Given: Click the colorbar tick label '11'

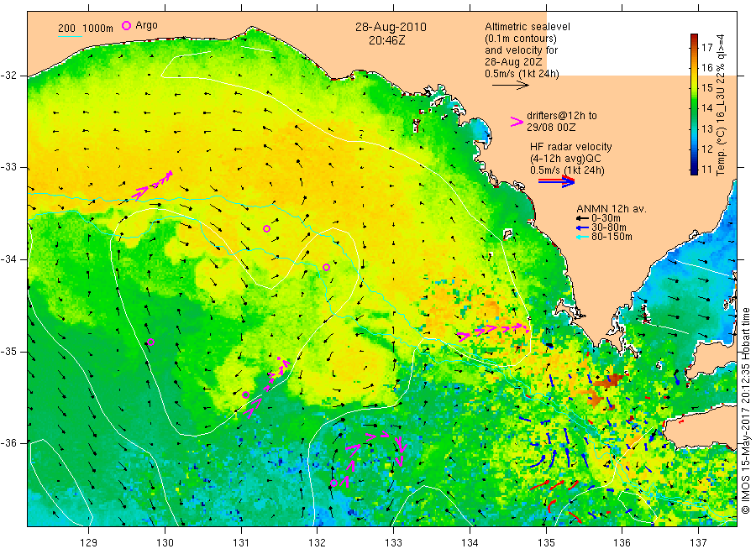Looking at the screenshot, I should tap(706, 169).
